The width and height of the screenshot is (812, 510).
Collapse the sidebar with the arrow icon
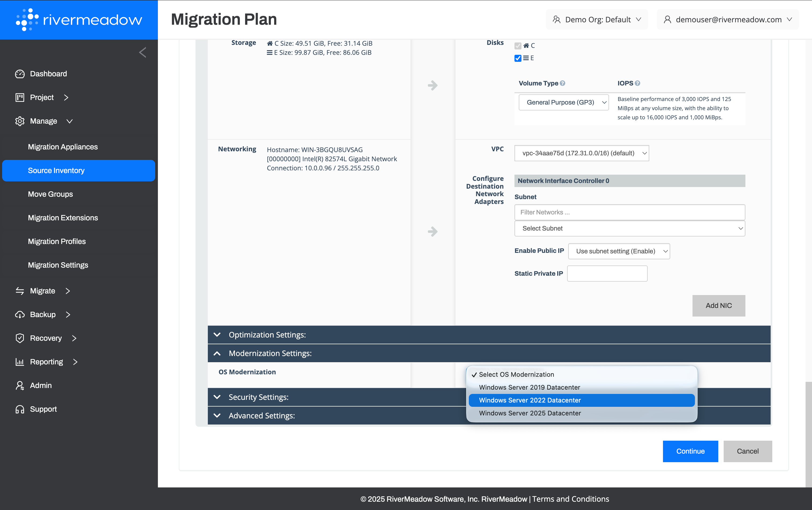(x=143, y=52)
